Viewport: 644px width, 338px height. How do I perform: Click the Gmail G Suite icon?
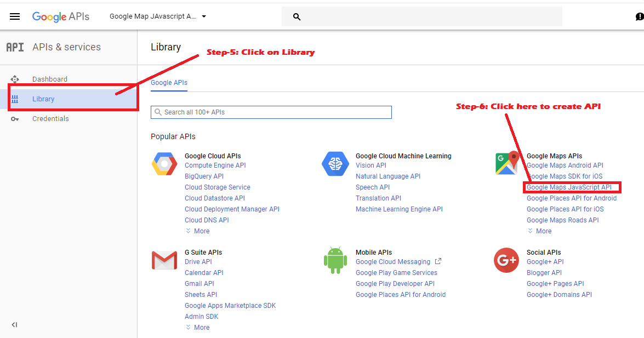pyautogui.click(x=164, y=260)
